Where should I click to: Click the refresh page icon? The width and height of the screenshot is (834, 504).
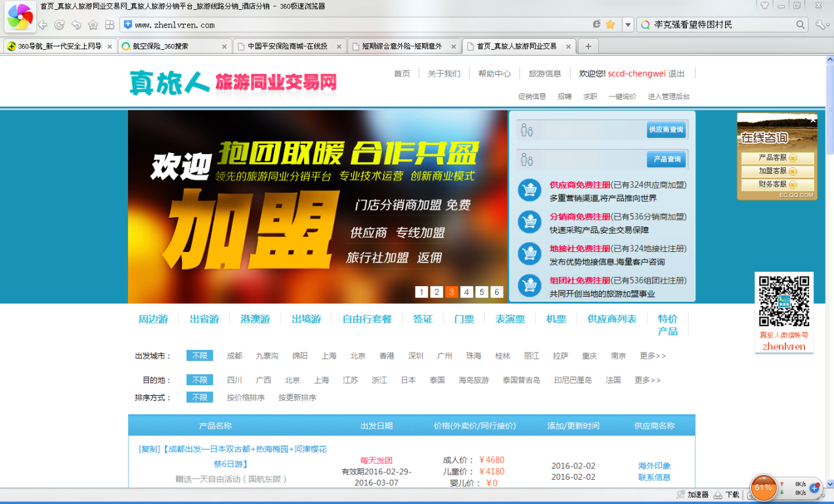click(59, 25)
